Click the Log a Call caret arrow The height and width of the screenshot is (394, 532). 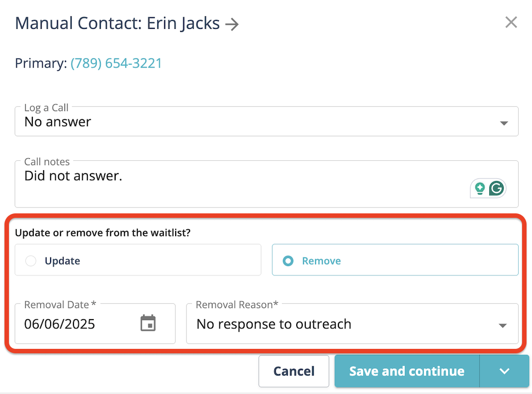pyautogui.click(x=504, y=123)
